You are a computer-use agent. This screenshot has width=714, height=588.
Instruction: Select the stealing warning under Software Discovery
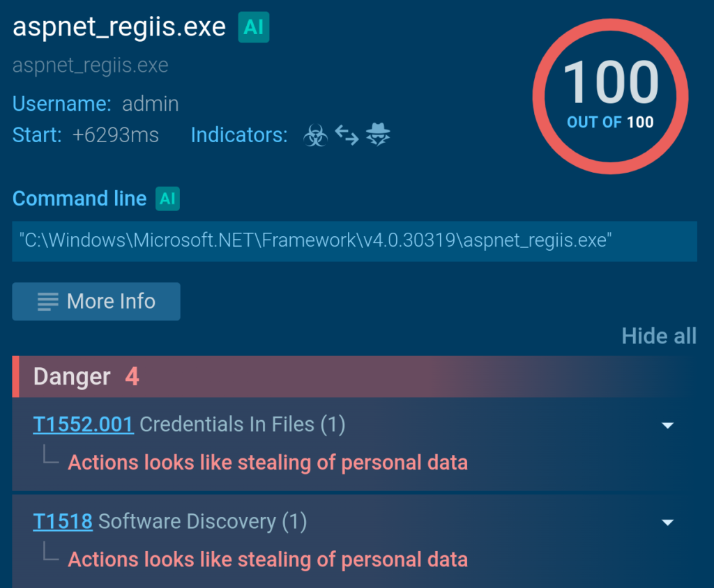tap(268, 559)
